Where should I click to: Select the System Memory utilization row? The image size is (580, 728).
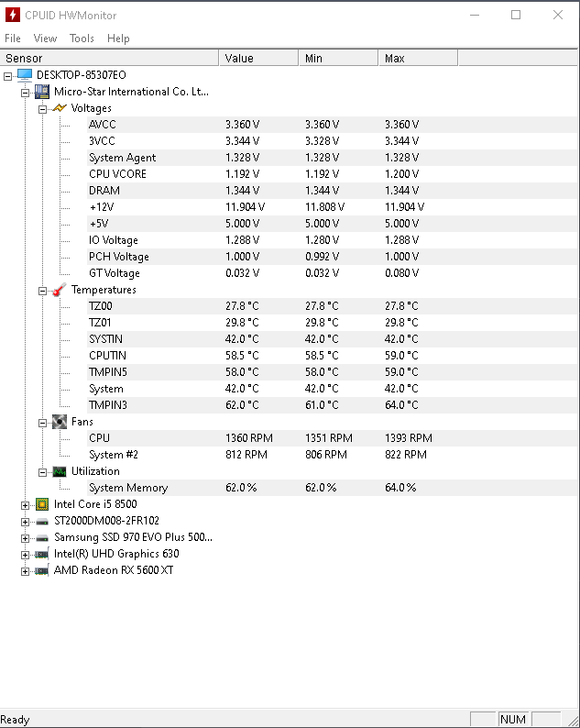click(333, 488)
